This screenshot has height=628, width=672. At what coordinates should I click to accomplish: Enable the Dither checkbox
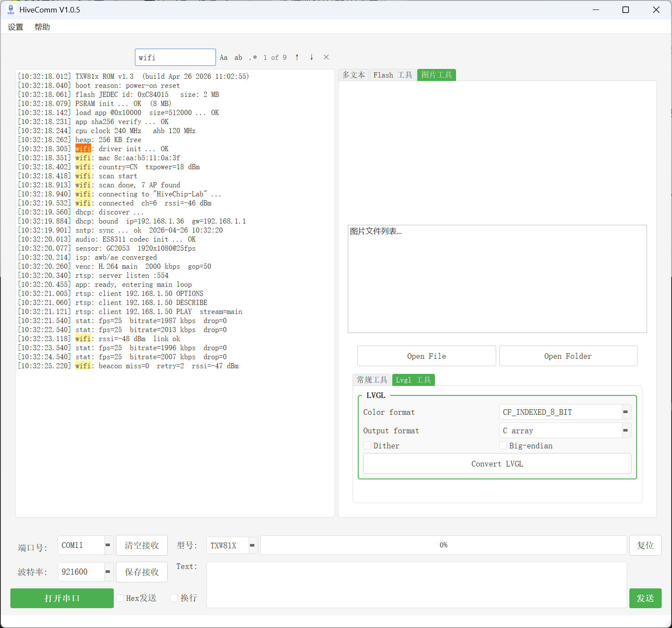367,445
